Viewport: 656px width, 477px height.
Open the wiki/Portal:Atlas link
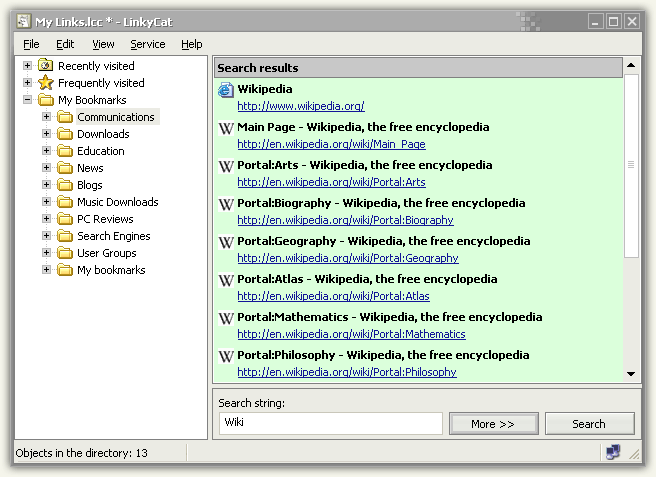pyautogui.click(x=333, y=296)
